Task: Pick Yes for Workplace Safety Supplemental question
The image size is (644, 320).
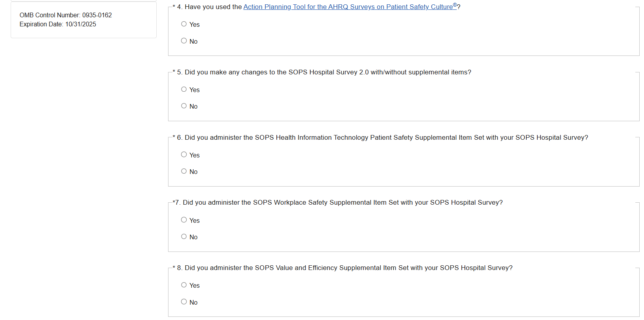Action: pyautogui.click(x=184, y=220)
